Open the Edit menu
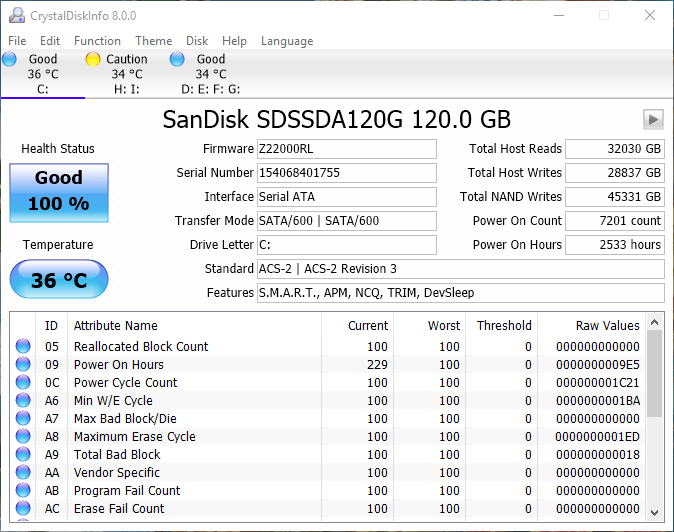This screenshot has width=674, height=532. pyautogui.click(x=50, y=41)
